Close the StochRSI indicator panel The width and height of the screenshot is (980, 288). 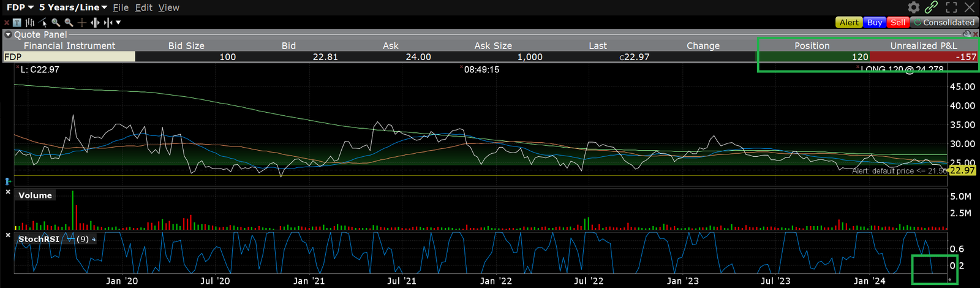click(x=8, y=235)
